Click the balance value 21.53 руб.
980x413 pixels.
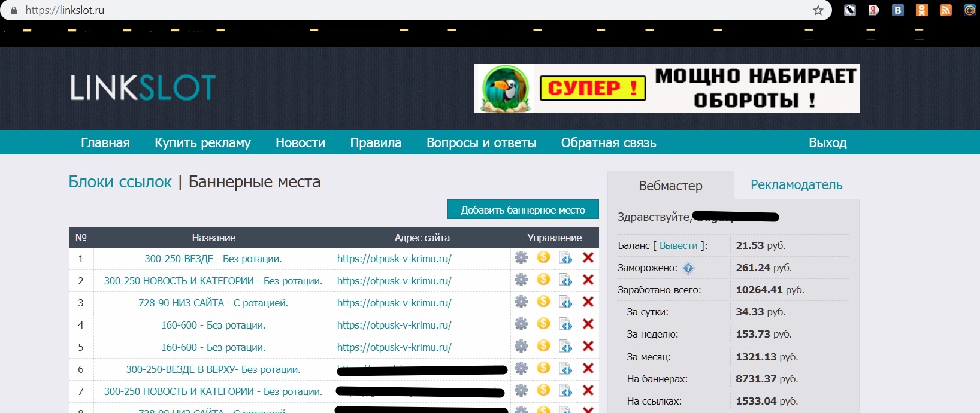pos(761,245)
